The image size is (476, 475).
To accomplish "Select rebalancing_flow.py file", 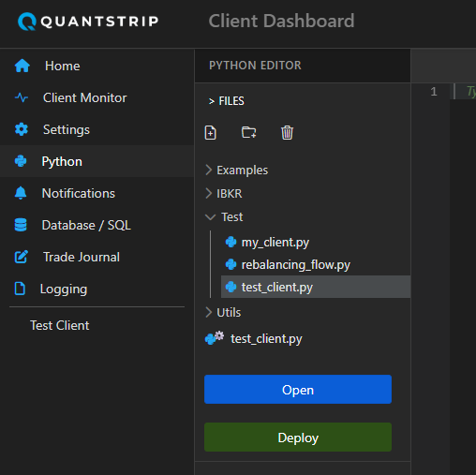I will [x=296, y=265].
